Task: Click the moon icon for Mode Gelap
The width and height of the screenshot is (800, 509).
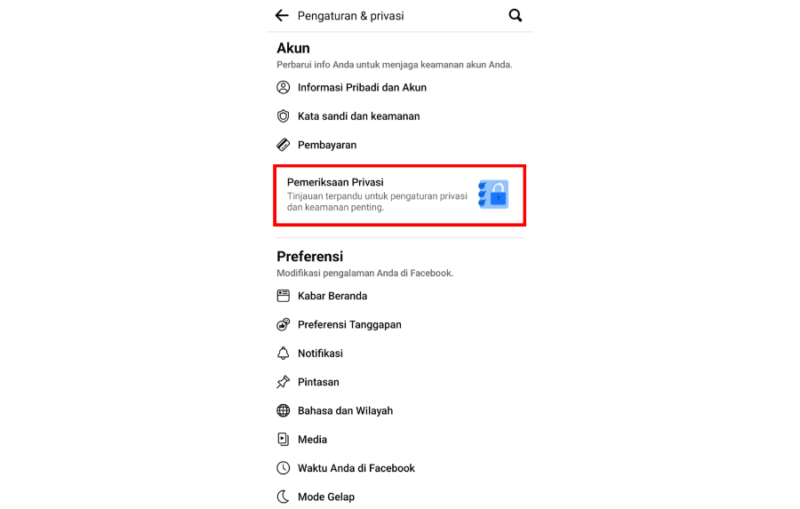Action: (283, 497)
